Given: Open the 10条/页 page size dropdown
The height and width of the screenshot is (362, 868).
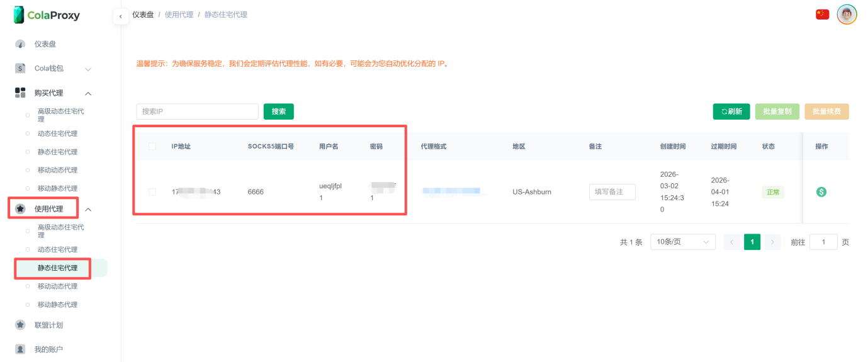Looking at the screenshot, I should point(682,242).
